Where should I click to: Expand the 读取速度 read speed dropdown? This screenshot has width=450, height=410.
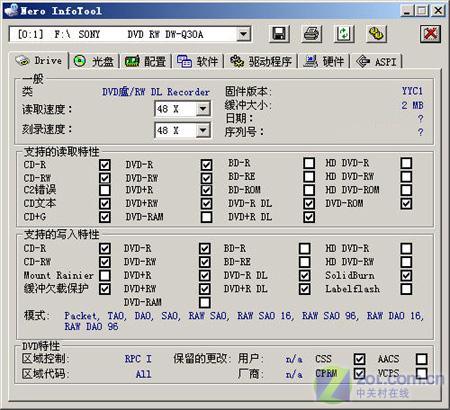point(203,109)
